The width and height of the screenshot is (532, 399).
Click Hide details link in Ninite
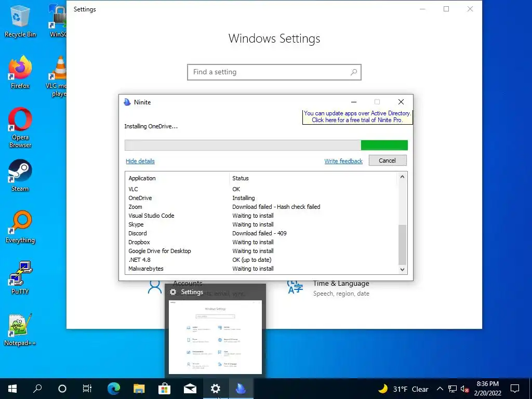[x=140, y=161]
